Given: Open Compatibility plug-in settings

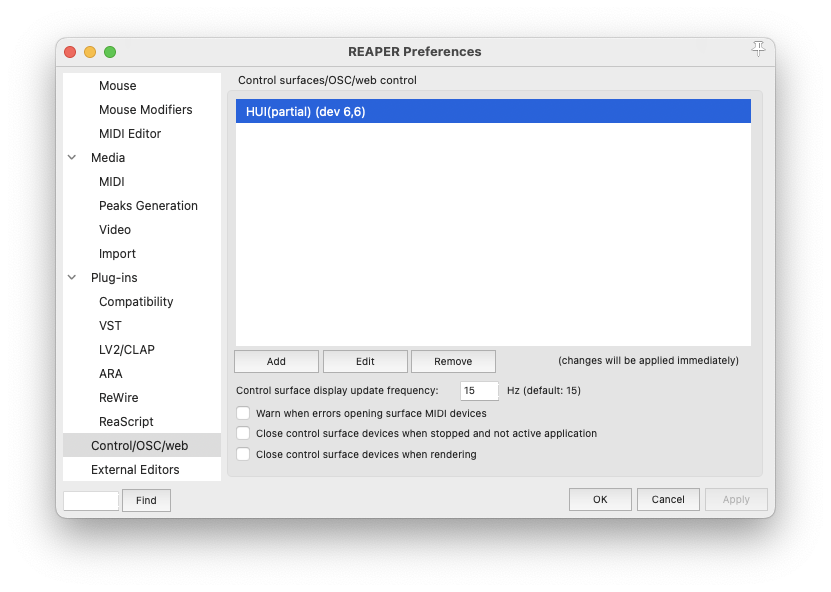Looking at the screenshot, I should click(136, 302).
